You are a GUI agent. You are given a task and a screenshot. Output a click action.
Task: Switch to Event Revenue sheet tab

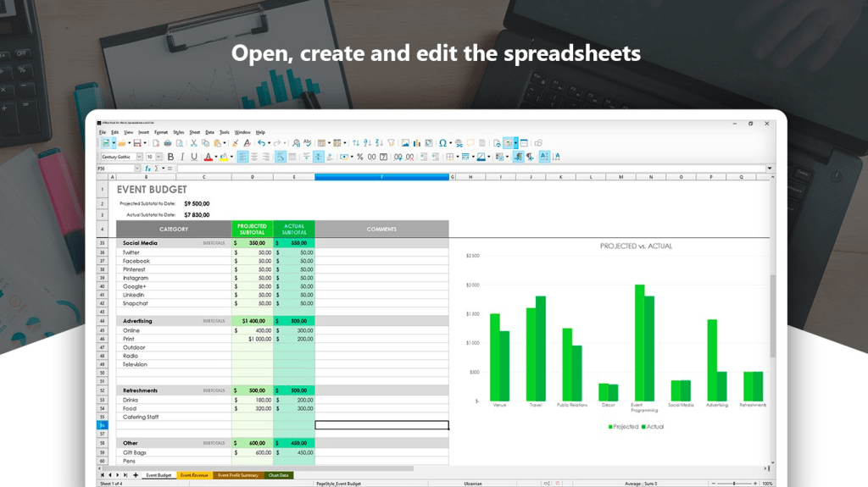pos(194,475)
